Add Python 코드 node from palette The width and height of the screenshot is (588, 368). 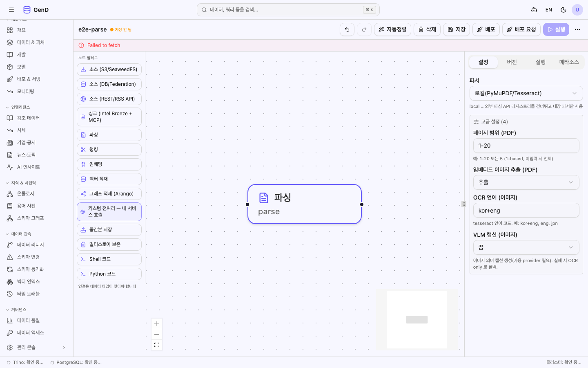109,274
